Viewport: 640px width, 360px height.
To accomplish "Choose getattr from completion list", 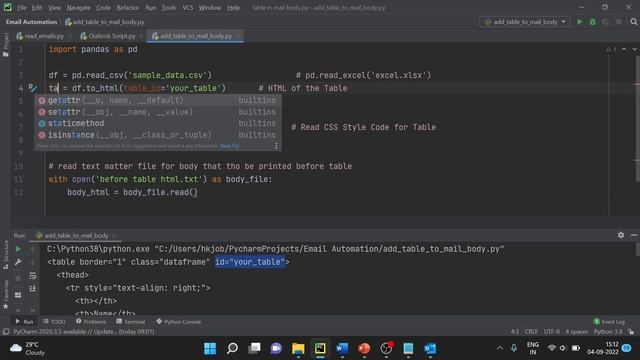I will pos(158,100).
